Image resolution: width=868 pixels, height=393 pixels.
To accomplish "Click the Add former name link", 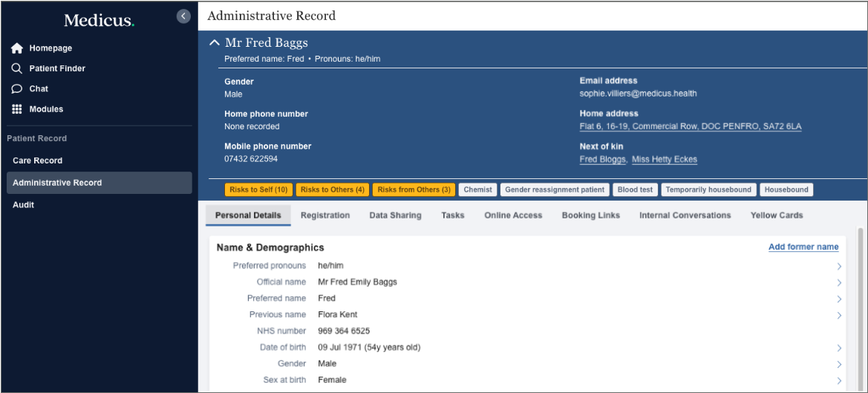I will pos(803,247).
